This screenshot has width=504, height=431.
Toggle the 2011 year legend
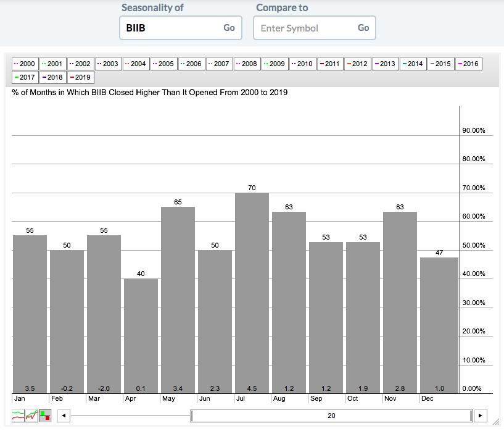coord(330,64)
